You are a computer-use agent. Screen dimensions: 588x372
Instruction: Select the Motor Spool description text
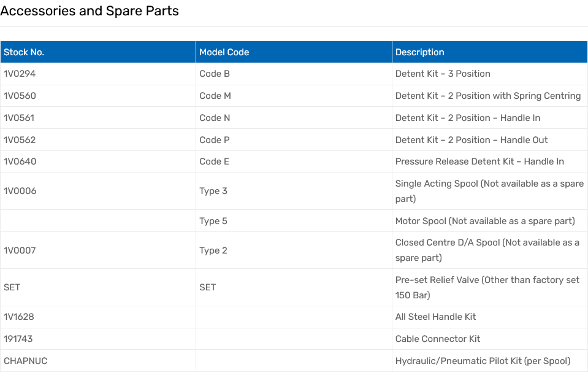(x=485, y=221)
